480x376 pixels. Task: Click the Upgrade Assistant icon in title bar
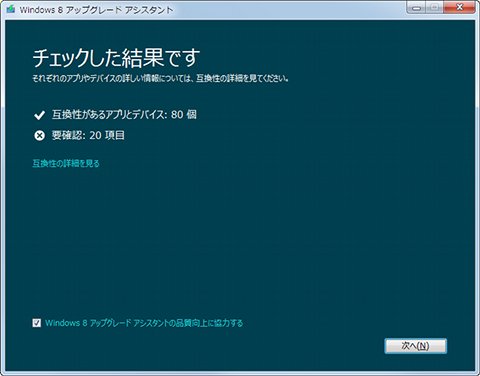click(x=11, y=9)
